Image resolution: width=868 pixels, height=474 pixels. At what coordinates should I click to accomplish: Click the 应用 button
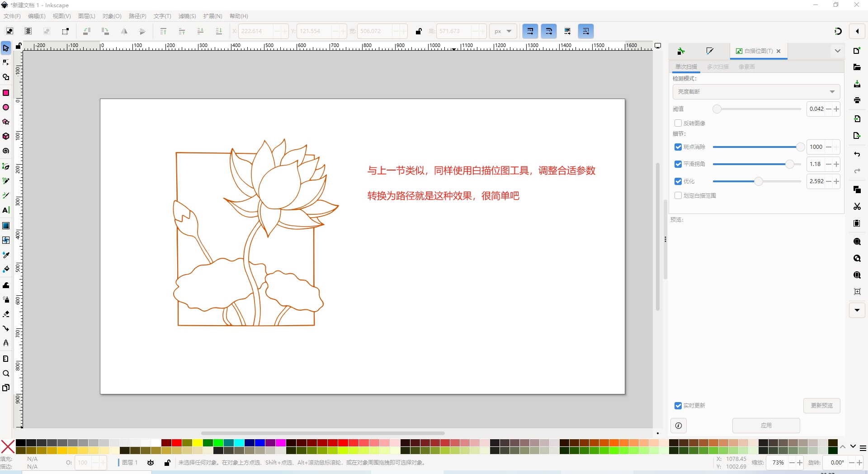[766, 426]
